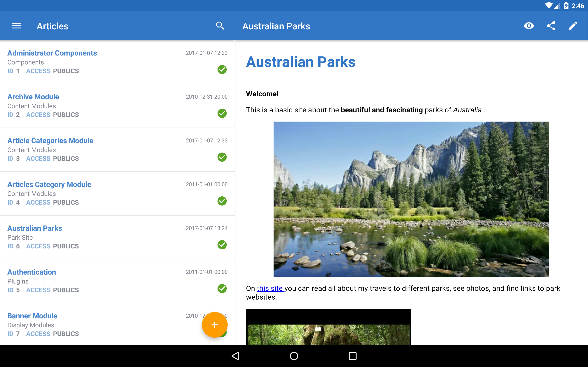
Task: Click the eye preview icon
Action: [529, 26]
